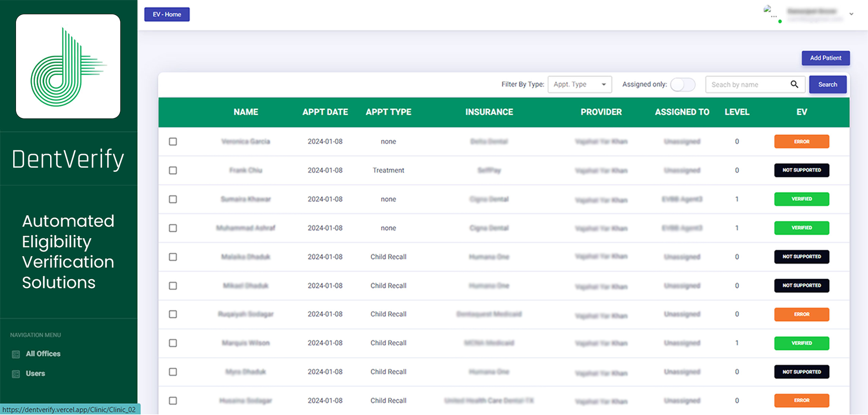The width and height of the screenshot is (868, 415).
Task: Click the Users sidebar icon
Action: tap(16, 374)
